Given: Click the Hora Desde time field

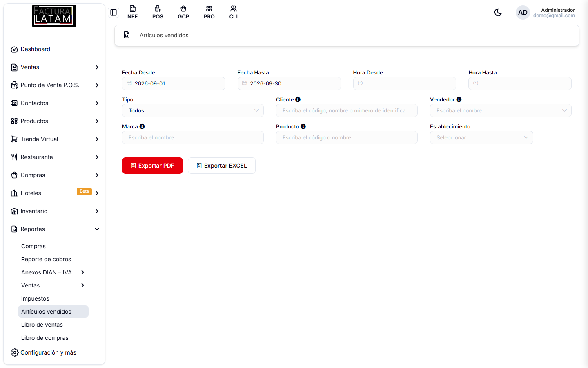Looking at the screenshot, I should (x=405, y=83).
